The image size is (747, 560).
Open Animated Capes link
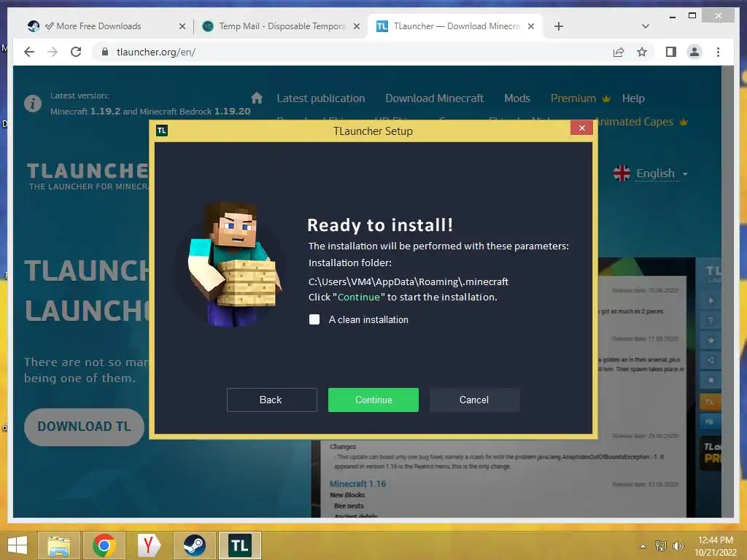click(x=641, y=122)
